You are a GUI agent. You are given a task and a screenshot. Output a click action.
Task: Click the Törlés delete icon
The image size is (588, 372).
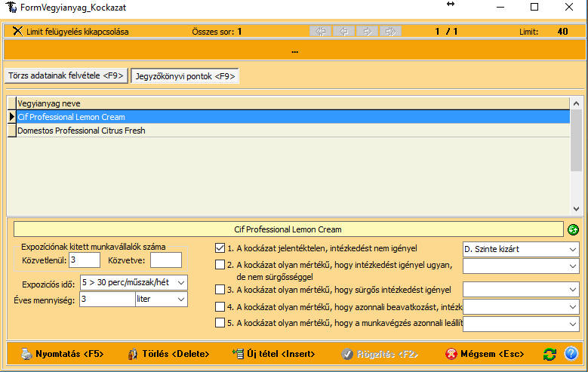pyautogui.click(x=132, y=354)
